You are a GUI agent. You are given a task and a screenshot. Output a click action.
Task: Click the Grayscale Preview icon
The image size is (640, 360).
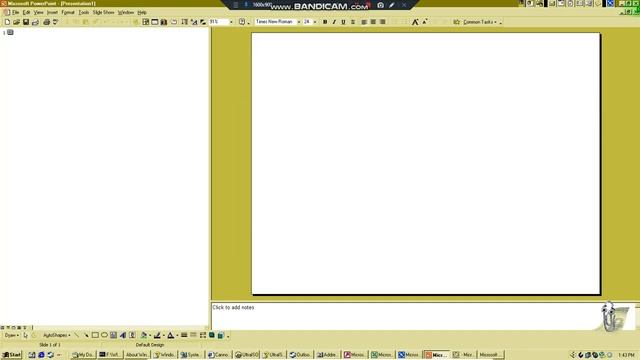point(203,22)
